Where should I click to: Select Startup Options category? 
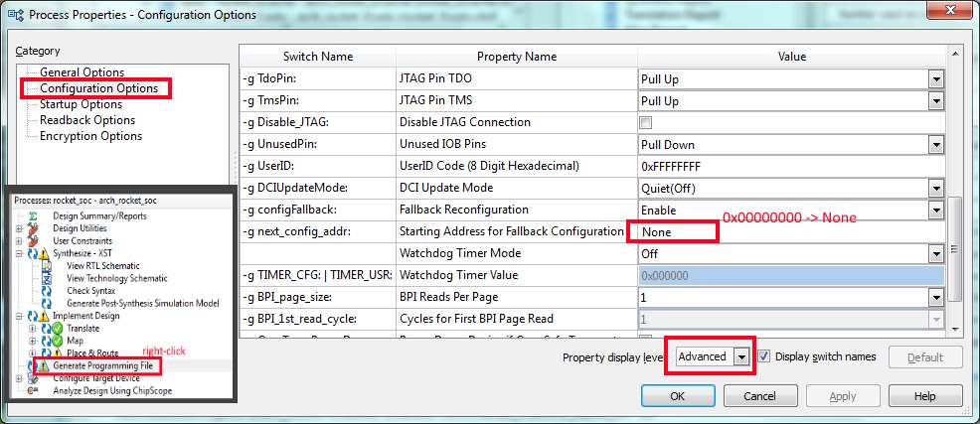(81, 104)
